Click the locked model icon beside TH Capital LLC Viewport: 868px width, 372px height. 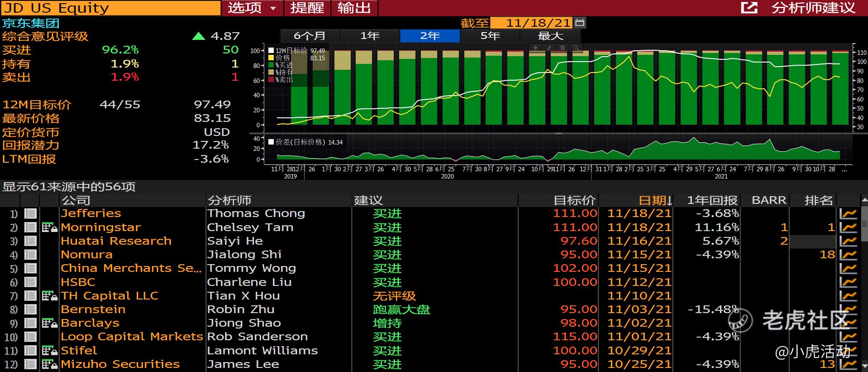point(49,296)
